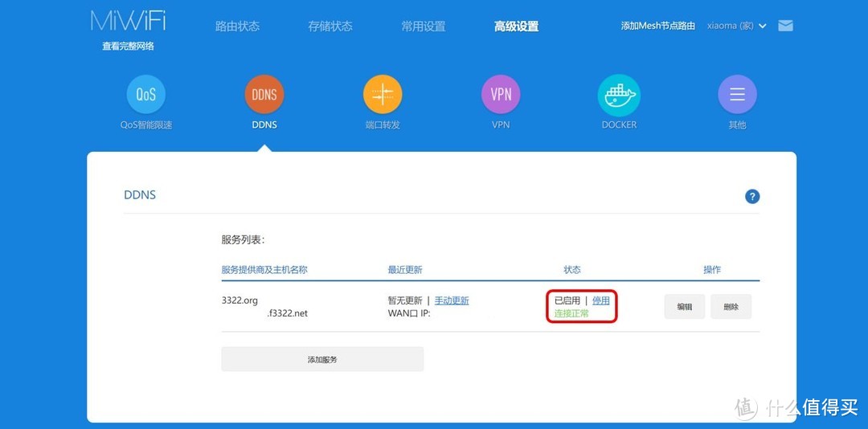The height and width of the screenshot is (429, 868).
Task: Click the 停用 link to disable service
Action: (600, 300)
